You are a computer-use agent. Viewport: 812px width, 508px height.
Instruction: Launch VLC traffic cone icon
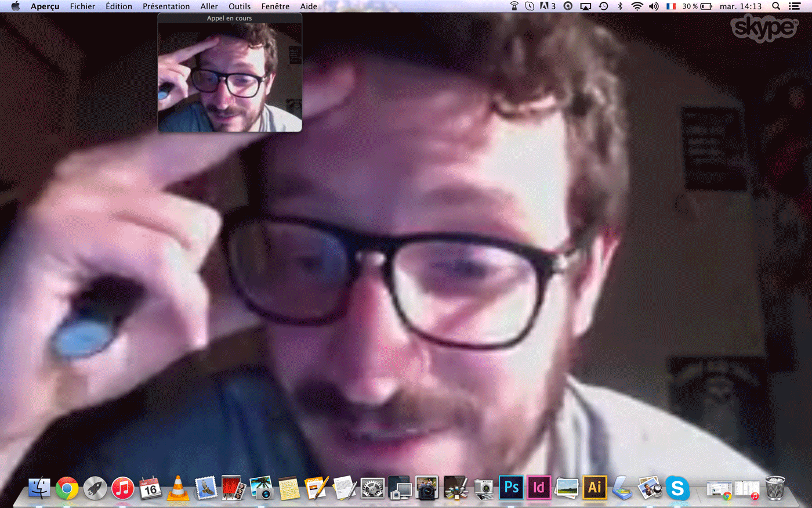pyautogui.click(x=177, y=488)
